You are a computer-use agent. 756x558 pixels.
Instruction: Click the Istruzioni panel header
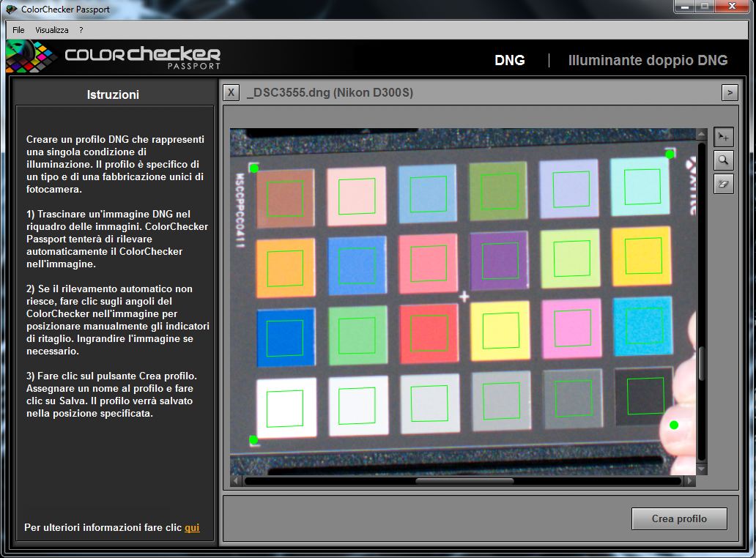(x=114, y=94)
